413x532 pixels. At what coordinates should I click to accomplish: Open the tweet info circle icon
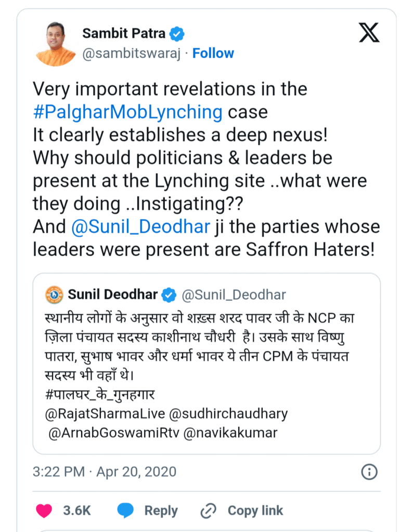click(x=369, y=472)
